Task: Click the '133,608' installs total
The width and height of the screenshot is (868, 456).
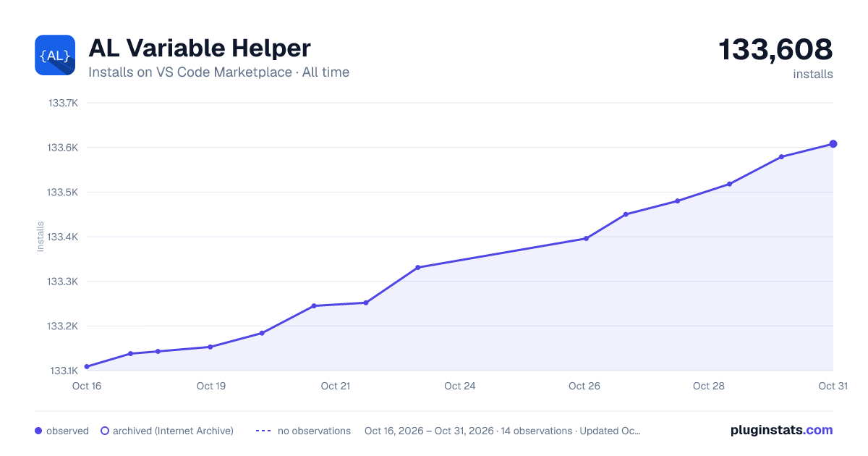Action: [775, 49]
